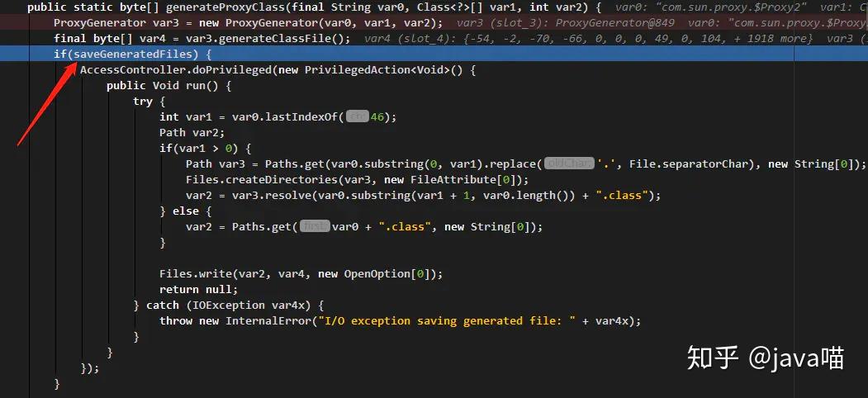
Task: Click the createDirectories method call
Action: [271, 179]
